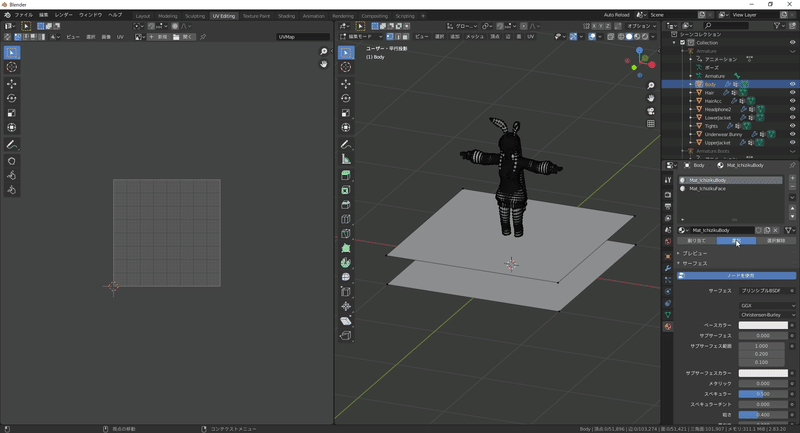Toggle visibility of the Tights object

(793, 126)
